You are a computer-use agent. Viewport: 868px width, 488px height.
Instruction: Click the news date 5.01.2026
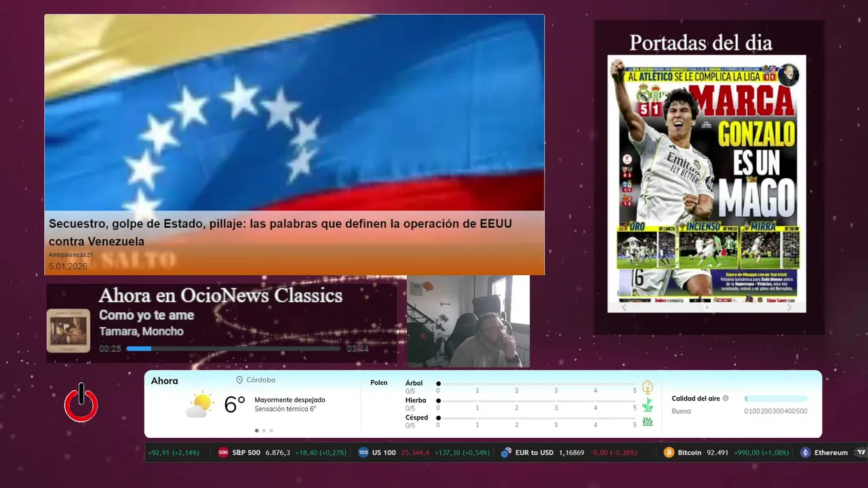tap(68, 267)
